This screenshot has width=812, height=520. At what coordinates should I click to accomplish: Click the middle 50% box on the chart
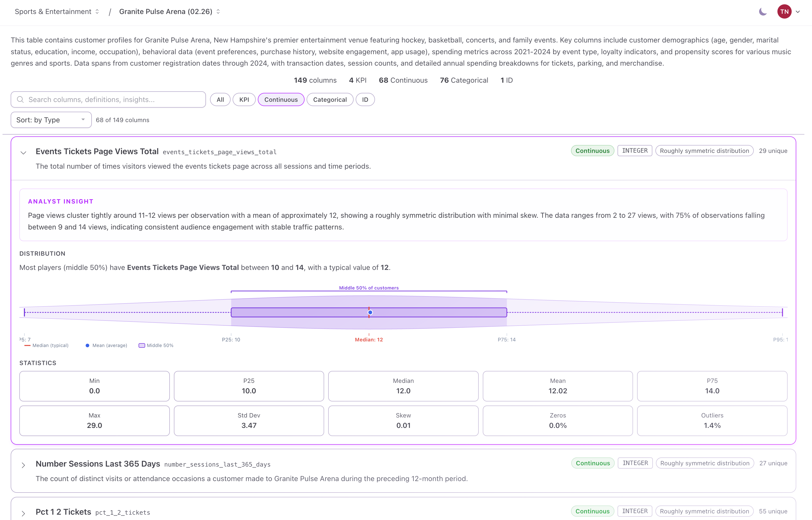tap(369, 312)
